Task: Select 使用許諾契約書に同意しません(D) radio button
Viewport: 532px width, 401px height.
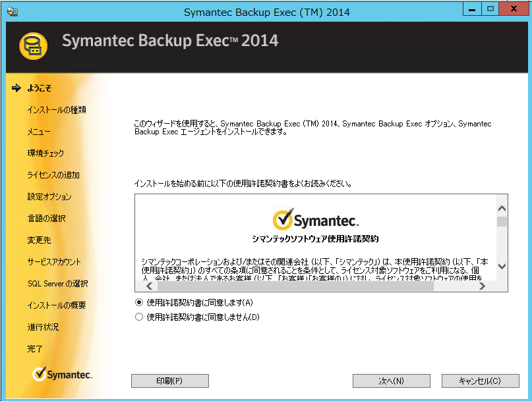Action: click(139, 317)
